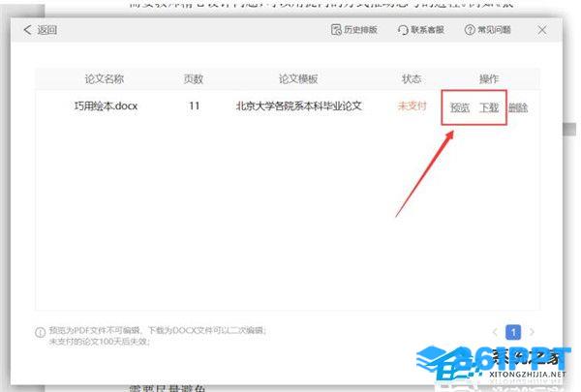Click the 论文模板 column header

click(x=298, y=78)
